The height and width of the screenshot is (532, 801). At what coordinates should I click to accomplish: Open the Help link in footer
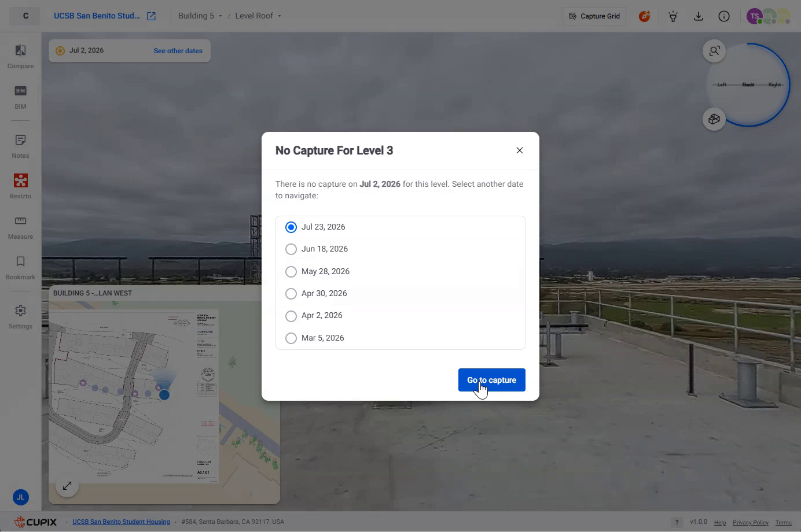click(x=720, y=523)
